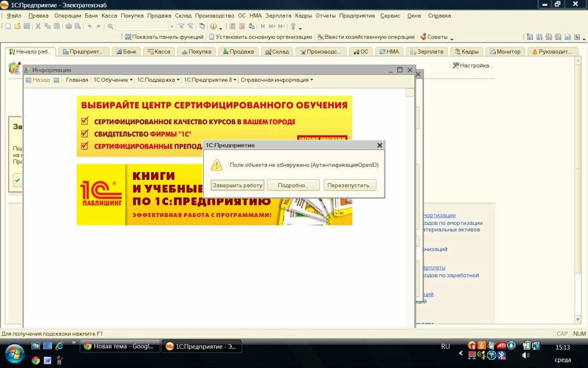Open the Справочная информация dropdown
The width and height of the screenshot is (588, 368).
click(277, 80)
